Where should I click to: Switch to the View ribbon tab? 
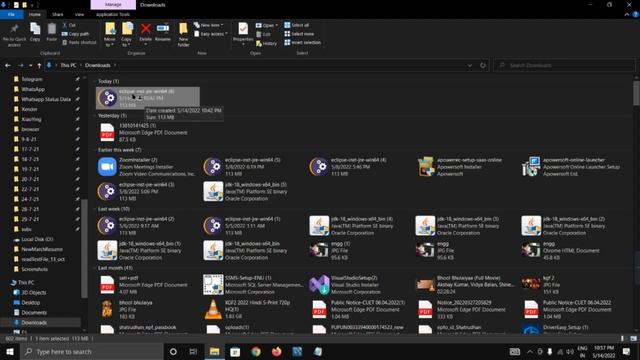tap(79, 14)
